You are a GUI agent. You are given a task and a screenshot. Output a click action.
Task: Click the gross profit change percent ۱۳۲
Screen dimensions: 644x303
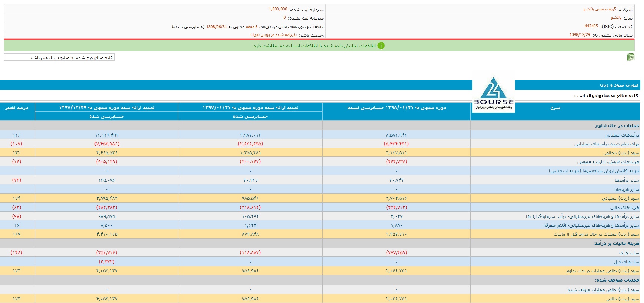coord(17,153)
